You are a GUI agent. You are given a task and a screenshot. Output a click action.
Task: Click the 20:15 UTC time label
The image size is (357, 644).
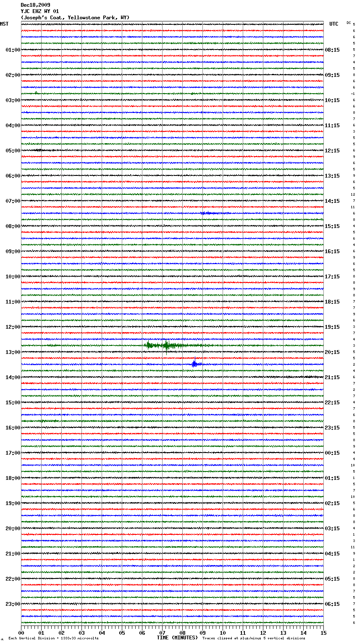pos(332,352)
